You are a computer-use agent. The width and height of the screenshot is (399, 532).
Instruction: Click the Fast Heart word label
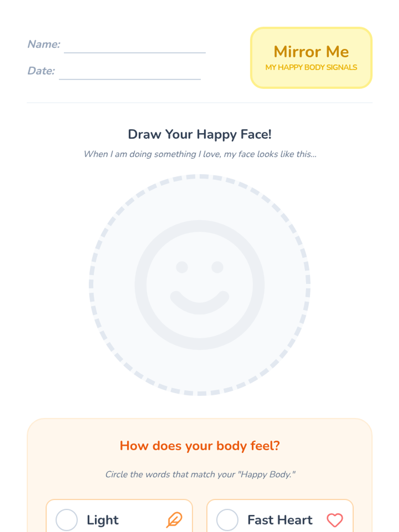[x=280, y=520]
